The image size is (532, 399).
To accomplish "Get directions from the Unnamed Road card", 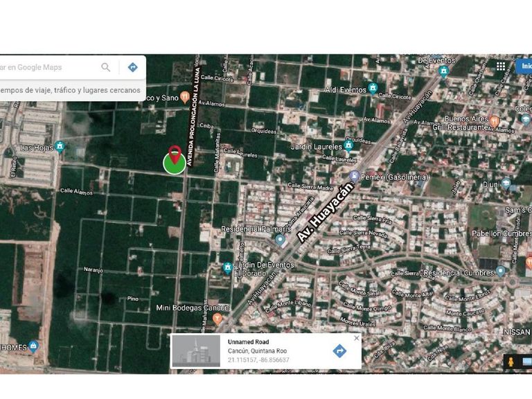I will pos(339,351).
